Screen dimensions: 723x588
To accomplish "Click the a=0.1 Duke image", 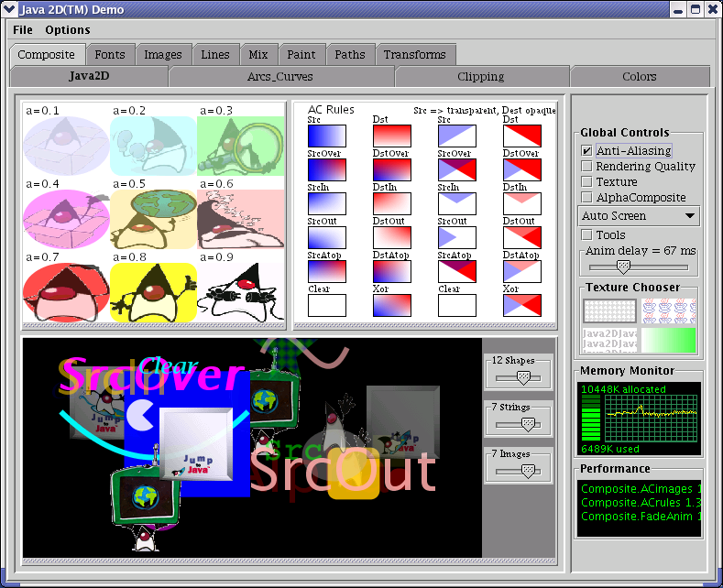I will click(x=66, y=146).
